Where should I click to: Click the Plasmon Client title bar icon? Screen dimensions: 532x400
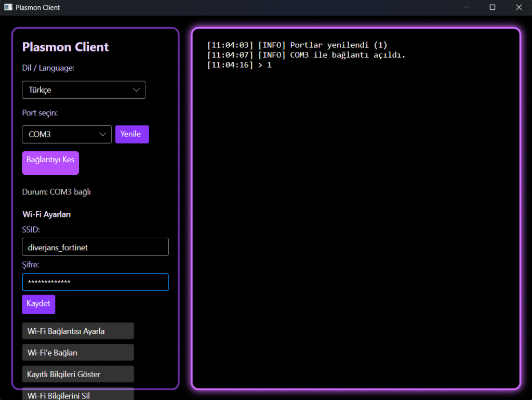point(8,7)
